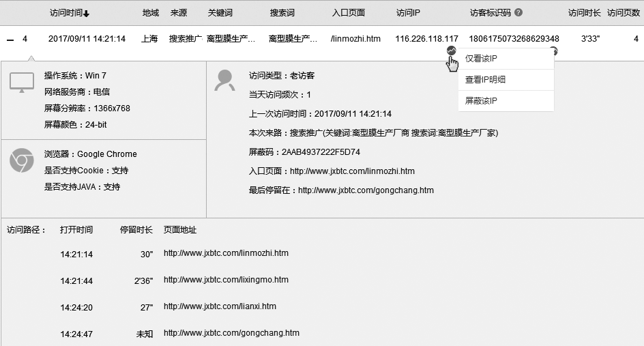Open the lixingmo.htm page link
Screen dimensions: 644x346
[x=226, y=280]
